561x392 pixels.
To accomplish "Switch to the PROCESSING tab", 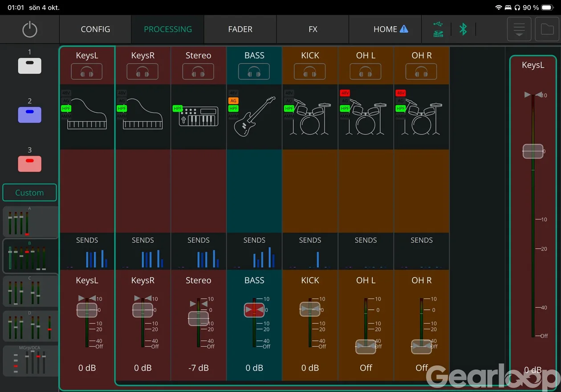I will [168, 29].
